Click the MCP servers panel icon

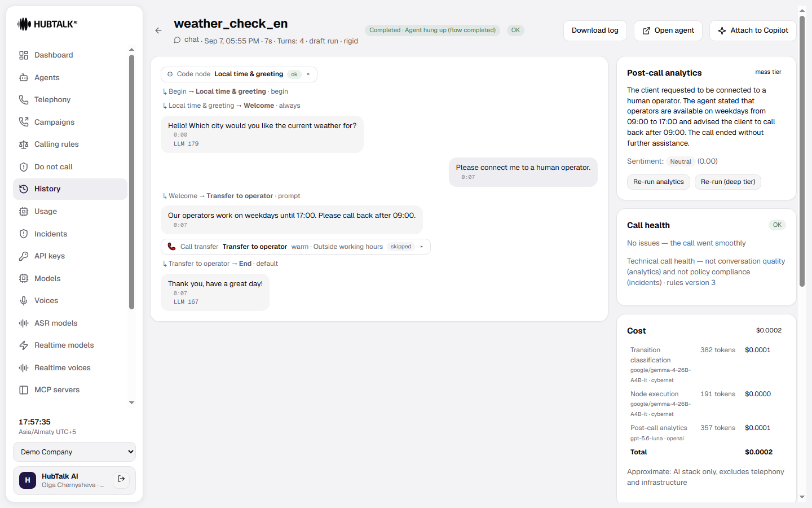click(x=24, y=390)
